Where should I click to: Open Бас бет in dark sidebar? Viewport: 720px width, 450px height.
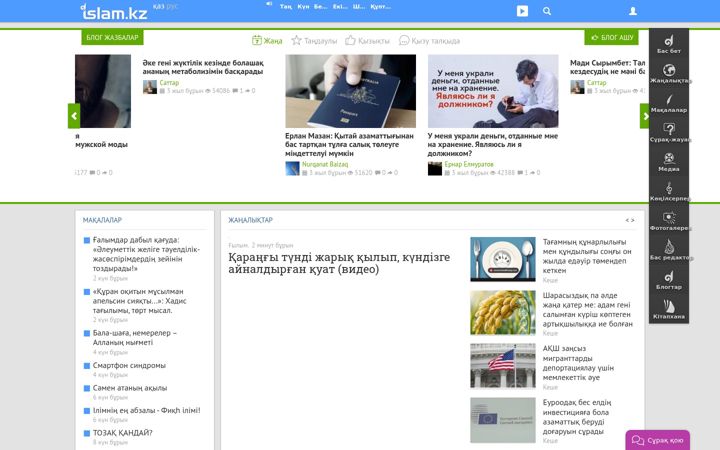point(669,44)
